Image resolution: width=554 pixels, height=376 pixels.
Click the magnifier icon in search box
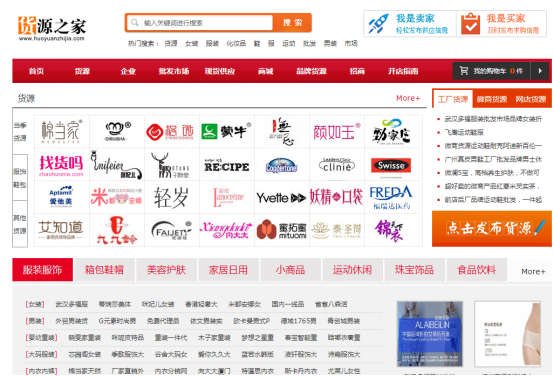[x=135, y=23]
